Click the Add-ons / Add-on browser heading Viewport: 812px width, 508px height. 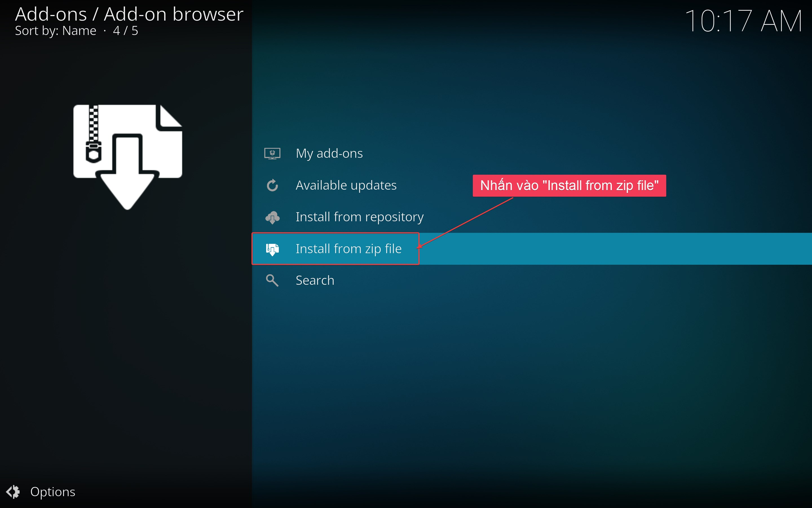pos(129,14)
